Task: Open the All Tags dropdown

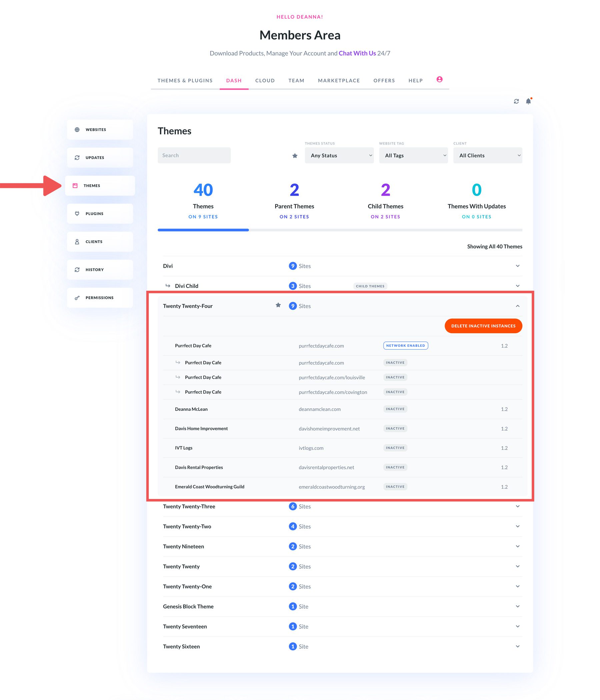Action: [x=413, y=155]
